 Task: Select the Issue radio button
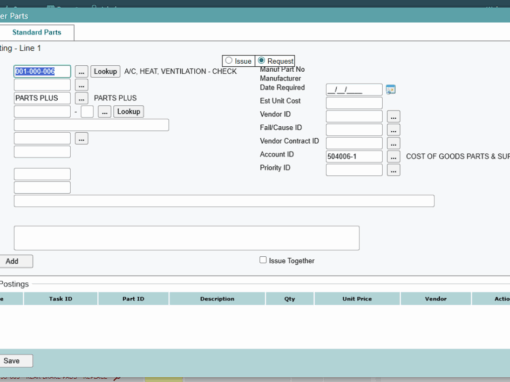229,61
